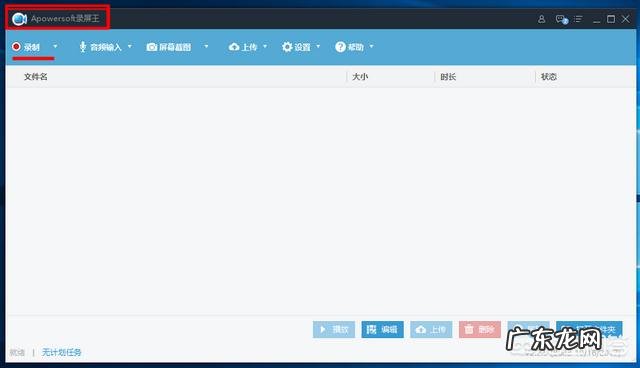640x368 pixels.
Task: Sort by the 文件名 column header
Action: click(36, 77)
